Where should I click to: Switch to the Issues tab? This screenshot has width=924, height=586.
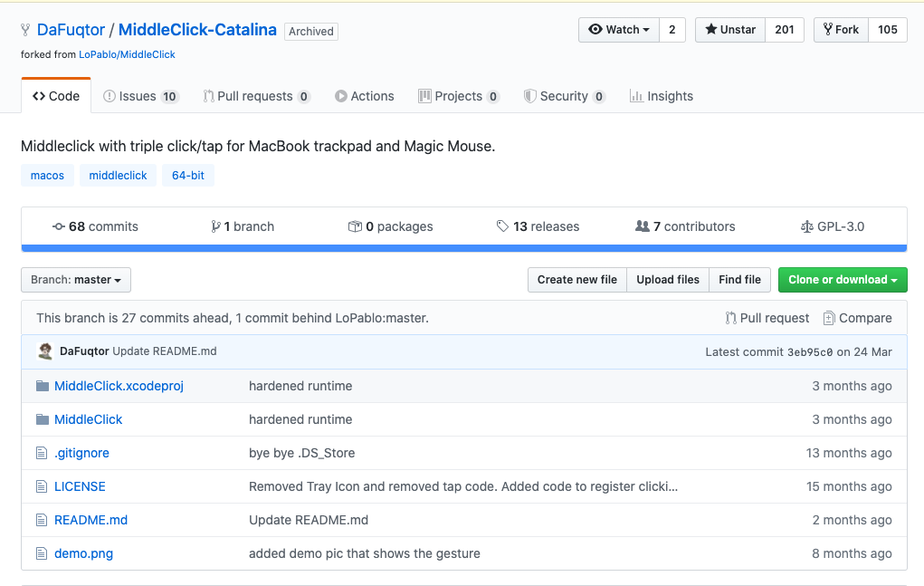point(140,96)
